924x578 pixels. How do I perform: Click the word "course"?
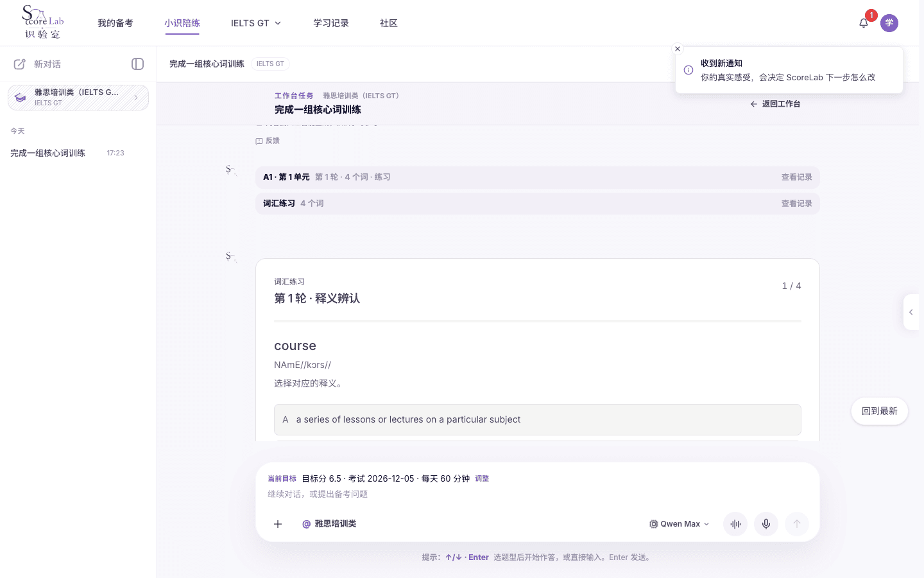[x=295, y=346]
